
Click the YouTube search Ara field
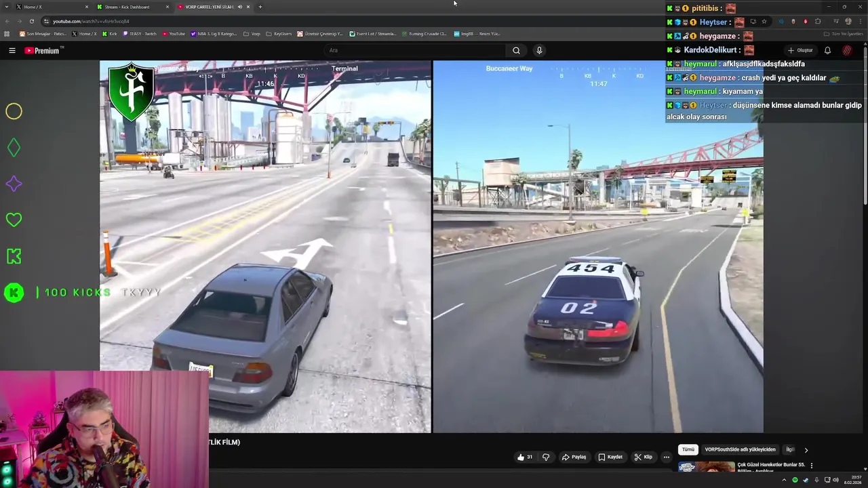(x=414, y=50)
